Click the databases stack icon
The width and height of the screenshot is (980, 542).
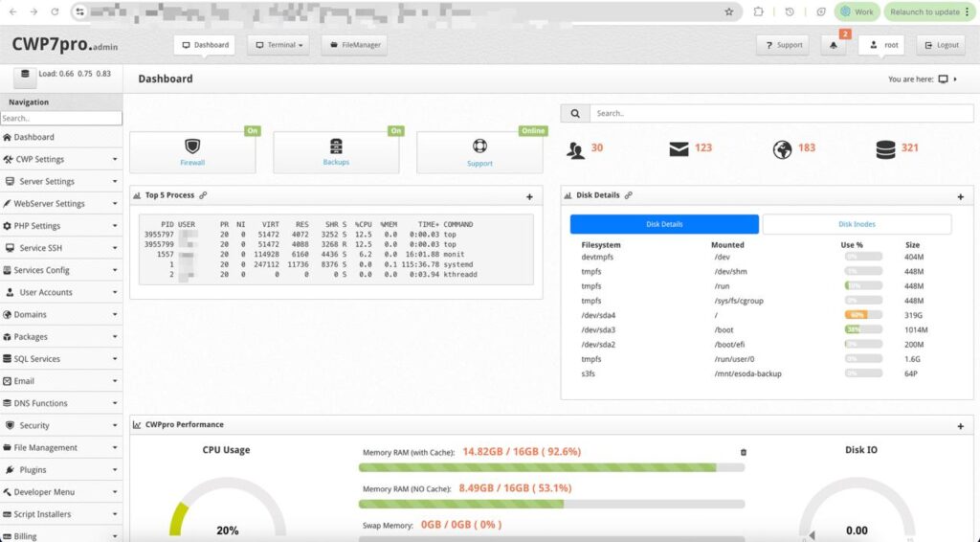click(886, 149)
